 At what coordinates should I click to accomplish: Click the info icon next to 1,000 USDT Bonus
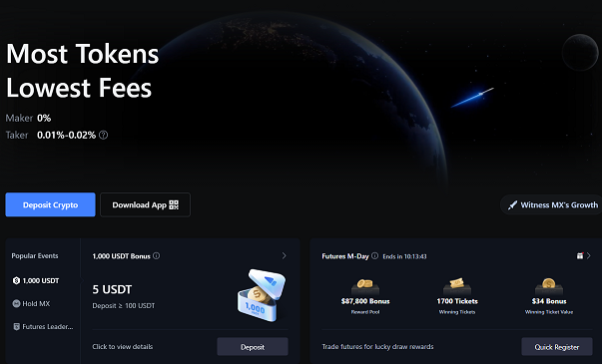click(x=157, y=256)
